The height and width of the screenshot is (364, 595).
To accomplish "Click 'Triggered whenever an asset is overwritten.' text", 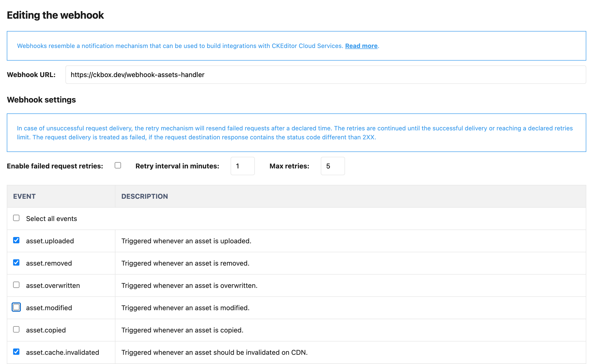I will point(189,285).
